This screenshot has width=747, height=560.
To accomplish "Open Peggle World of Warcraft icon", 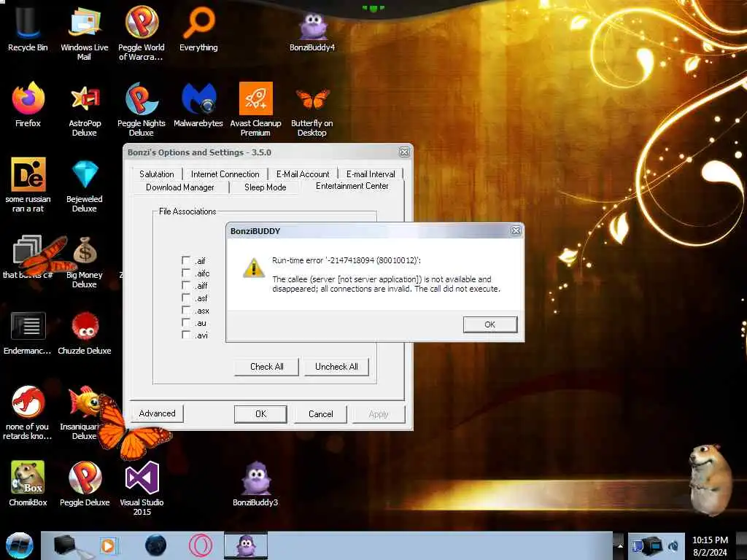I will 142,32.
